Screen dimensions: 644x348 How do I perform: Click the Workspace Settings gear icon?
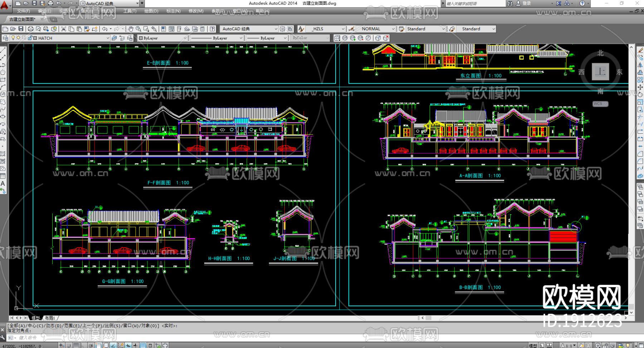283,29
